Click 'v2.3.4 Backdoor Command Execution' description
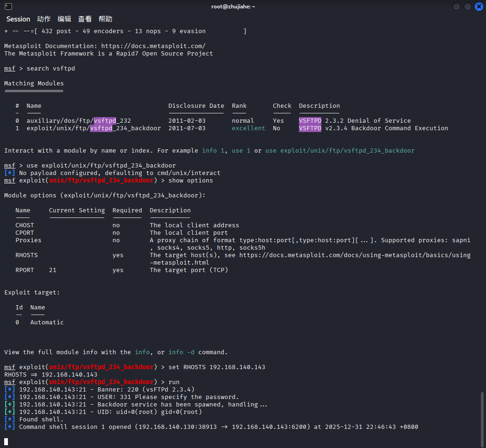This screenshot has height=448, width=486. click(387, 128)
